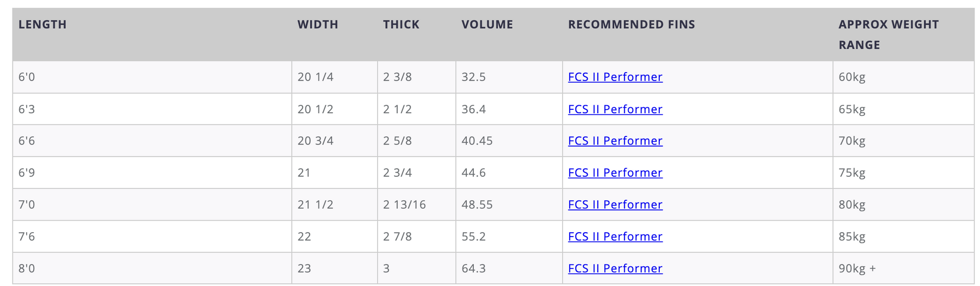Click the RECOMMENDED FINS column header

[632, 25]
